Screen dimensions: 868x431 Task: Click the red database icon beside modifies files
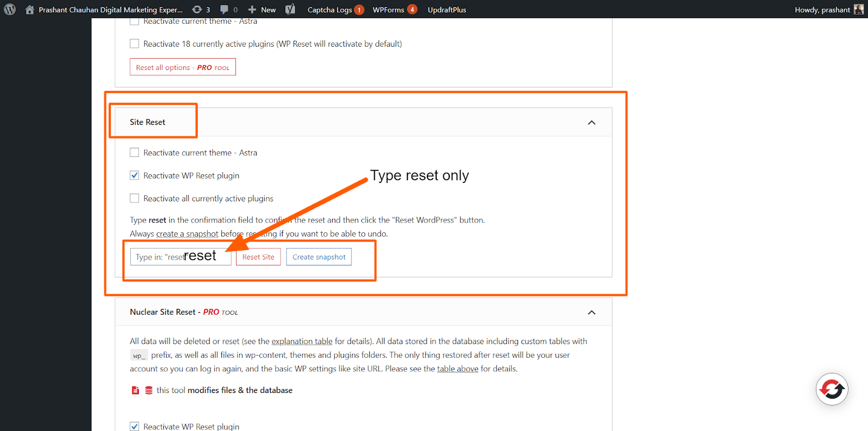pyautogui.click(x=149, y=390)
